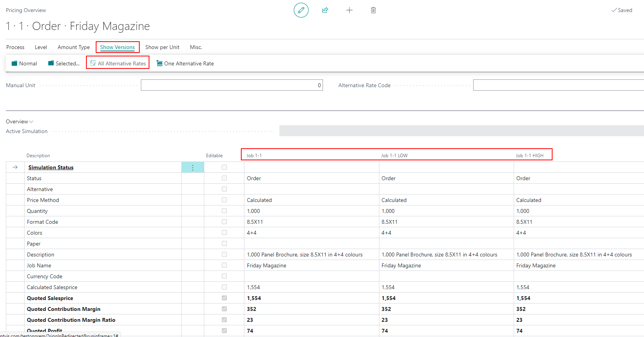
Task: Click the Description column header
Action: tap(38, 156)
